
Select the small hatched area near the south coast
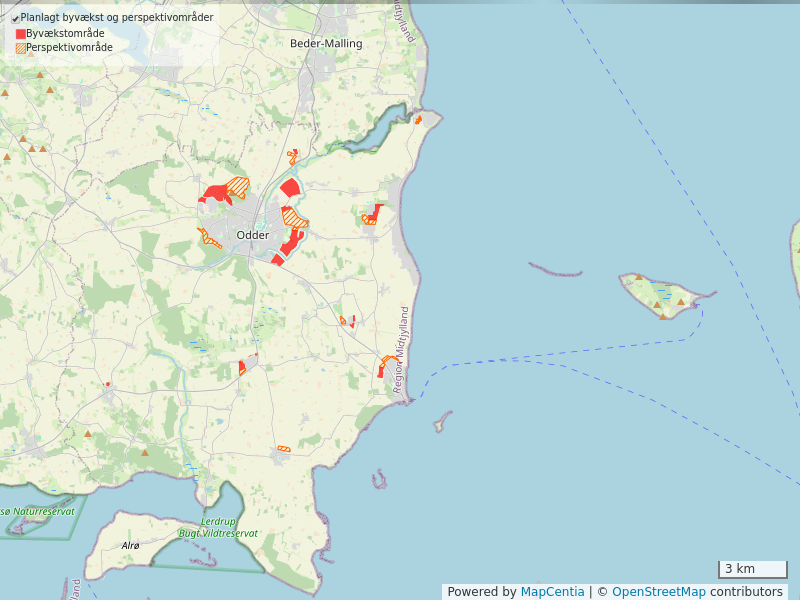(x=283, y=448)
